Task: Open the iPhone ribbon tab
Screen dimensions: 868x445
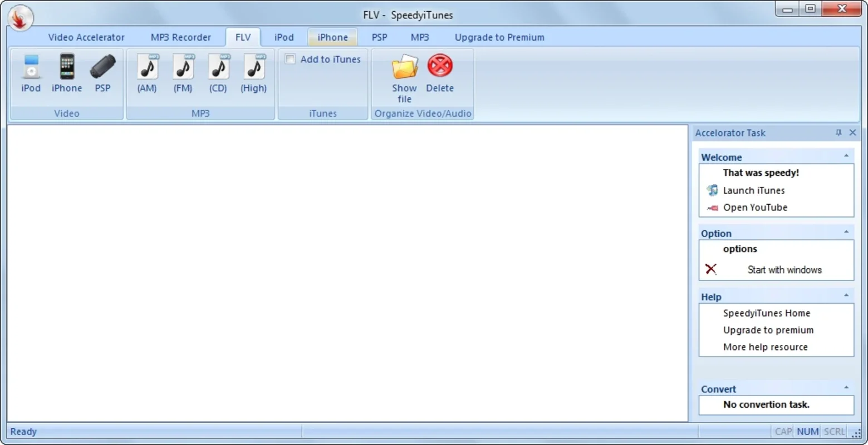Action: [x=333, y=37]
